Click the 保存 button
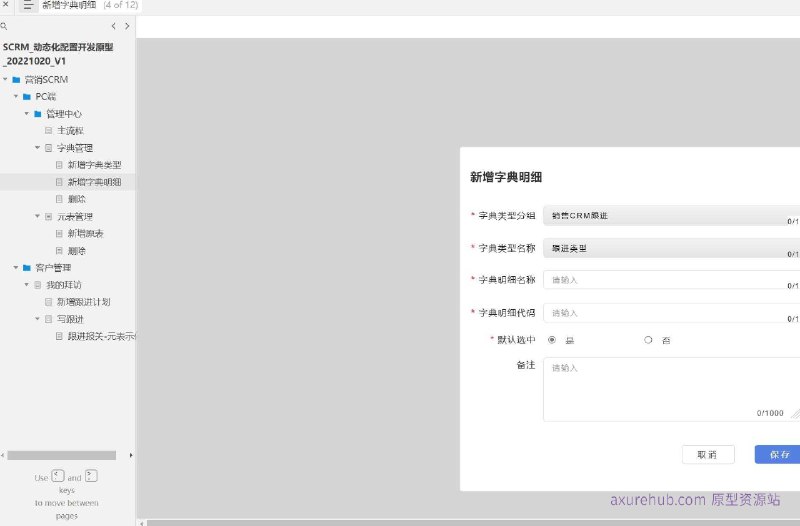This screenshot has height=526, width=800. point(778,455)
